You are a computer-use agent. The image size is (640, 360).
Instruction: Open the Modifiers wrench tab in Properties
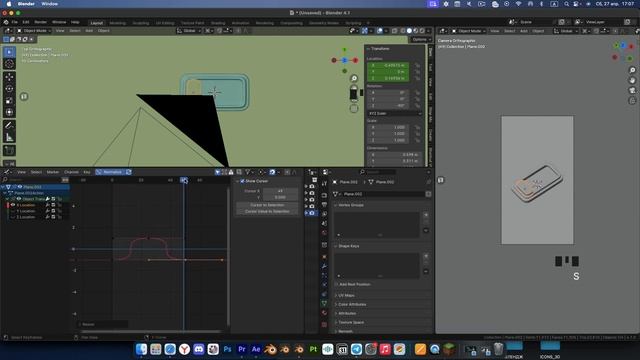[324, 266]
